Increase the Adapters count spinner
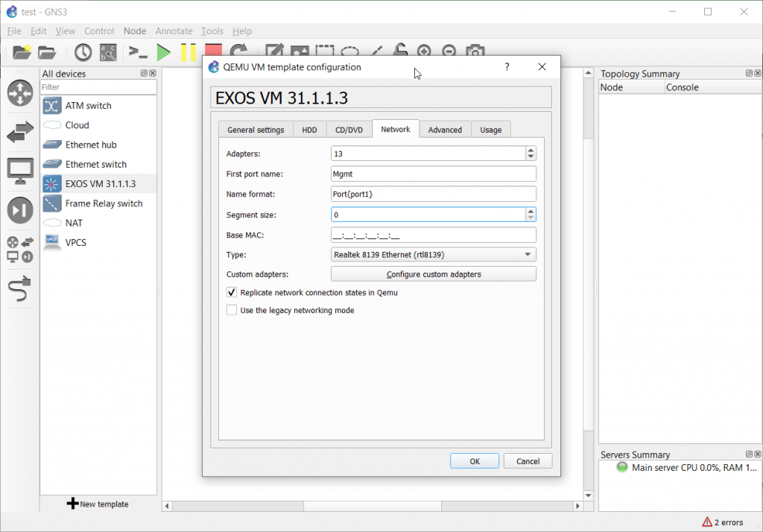This screenshot has height=532, width=763. pos(531,150)
